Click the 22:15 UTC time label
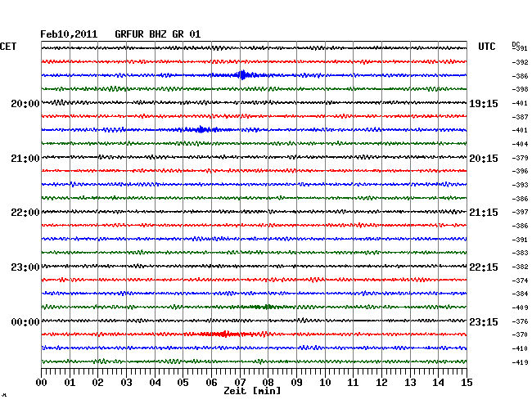The width and height of the screenshot is (532, 404). 484,267
